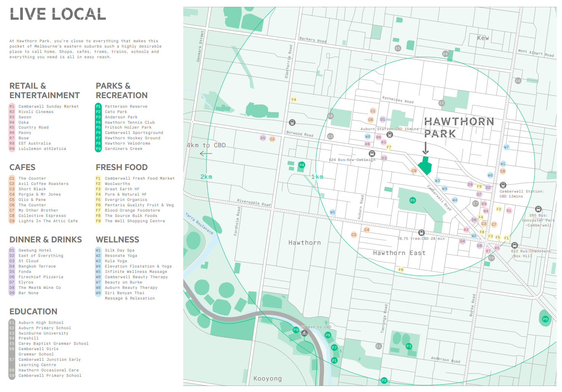This screenshot has width=562, height=392.
Task: Click 'The Well Shopping Centre' entry
Action: point(135,221)
